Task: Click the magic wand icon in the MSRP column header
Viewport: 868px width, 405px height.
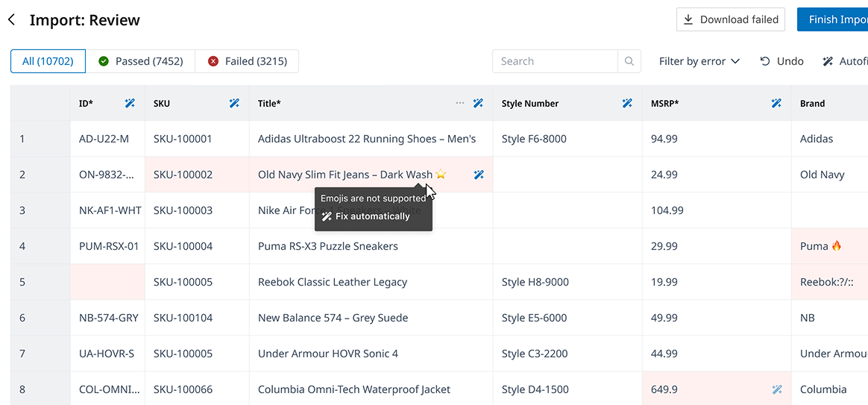Action: pos(777,103)
